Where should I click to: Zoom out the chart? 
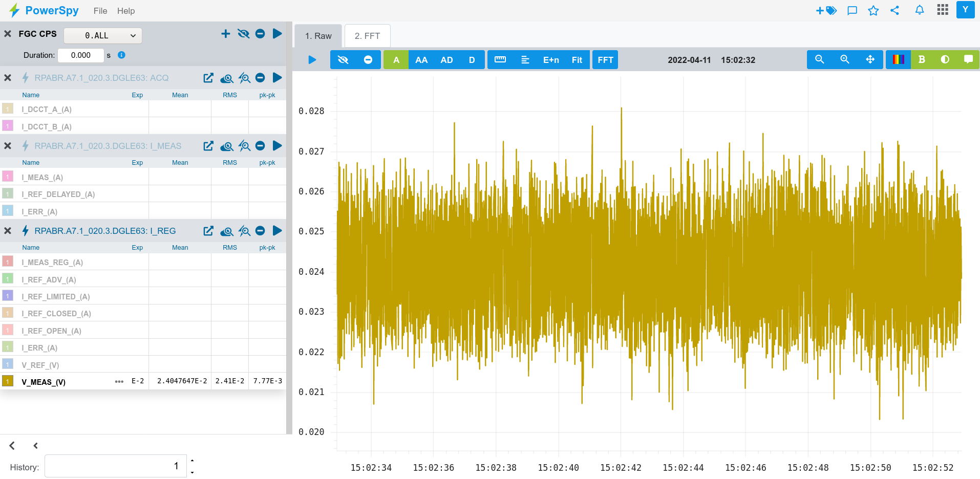[820, 59]
